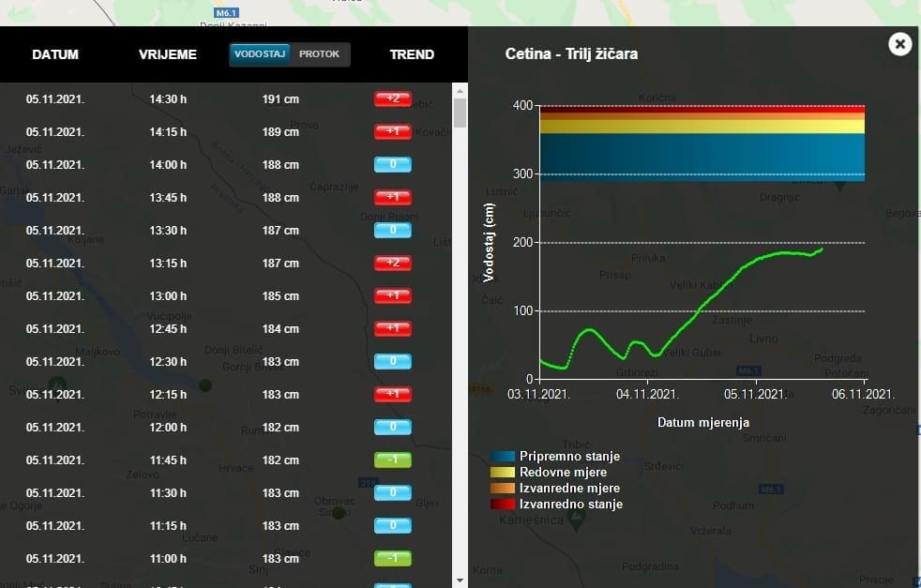Close the Cetina - Trilj žičara chart panel
The width and height of the screenshot is (921, 588).
click(899, 44)
